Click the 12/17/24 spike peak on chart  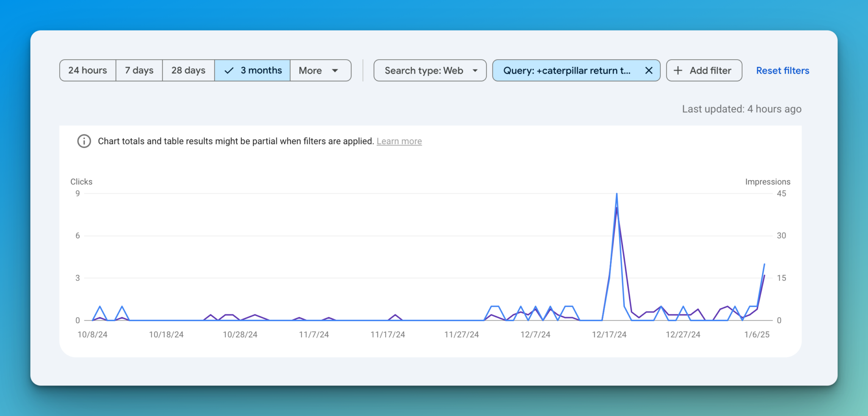[617, 194]
